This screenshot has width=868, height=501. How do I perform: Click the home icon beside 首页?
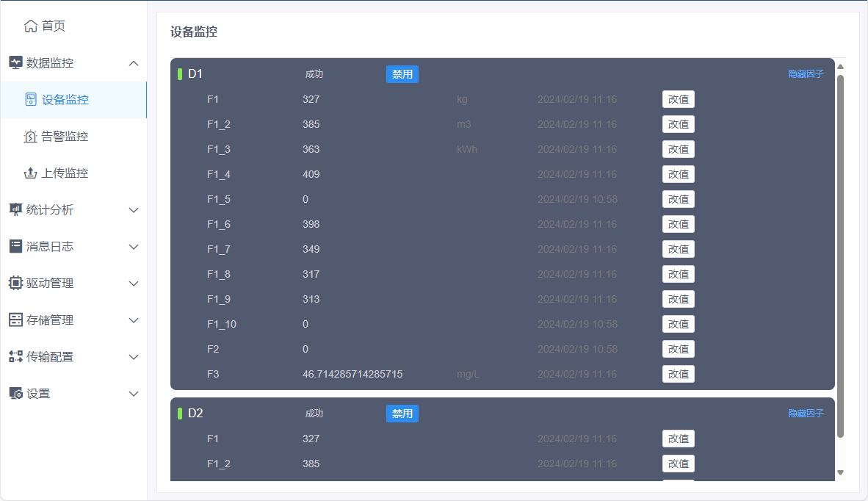tap(31, 26)
